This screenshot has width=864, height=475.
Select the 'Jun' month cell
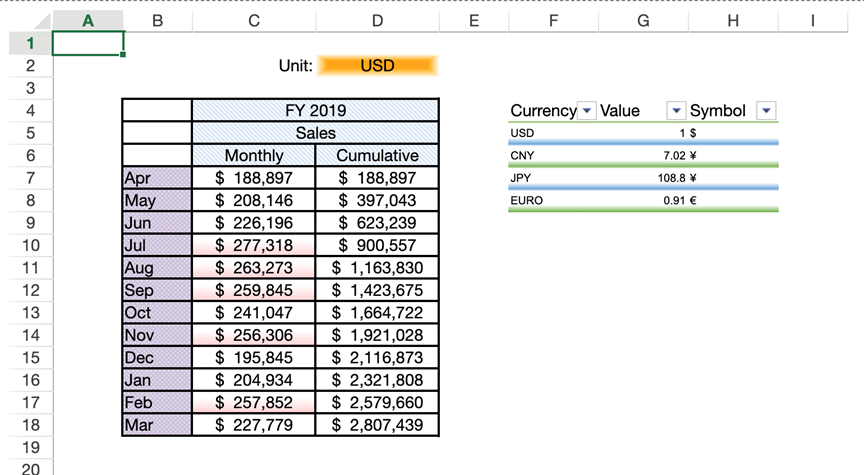(157, 223)
